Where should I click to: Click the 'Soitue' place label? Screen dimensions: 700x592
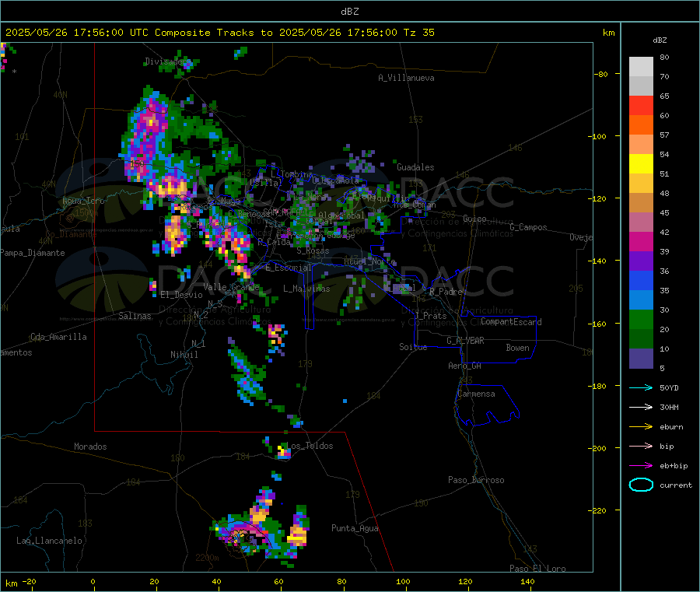(x=413, y=347)
